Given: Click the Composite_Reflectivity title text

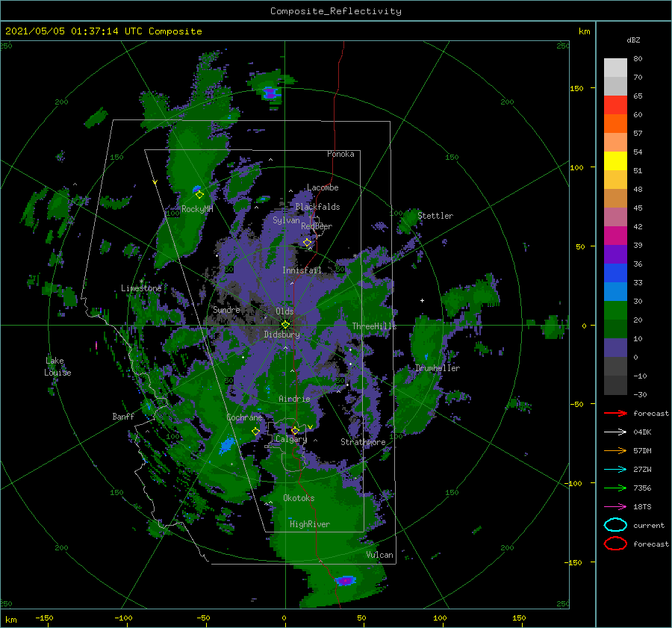Looking at the screenshot, I should (x=335, y=11).
